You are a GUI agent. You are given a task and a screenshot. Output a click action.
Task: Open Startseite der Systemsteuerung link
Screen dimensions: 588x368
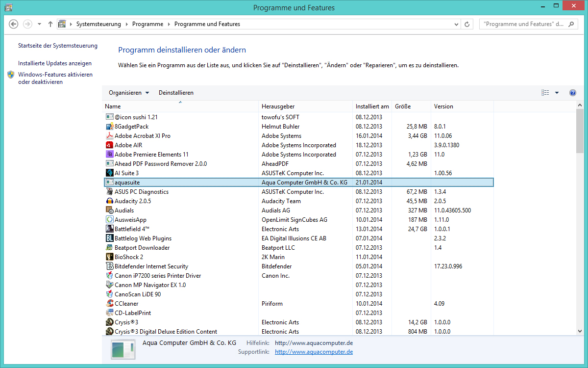pos(58,46)
